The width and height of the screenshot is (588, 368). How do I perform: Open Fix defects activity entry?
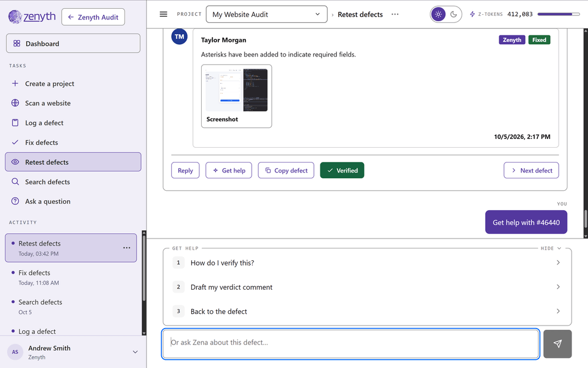click(71, 277)
